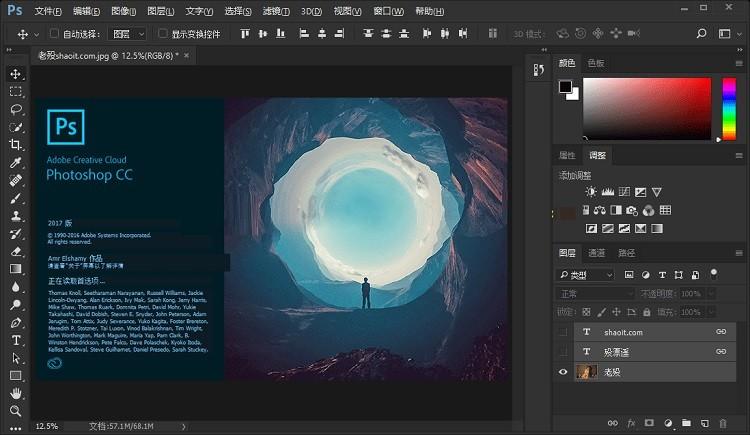Open the 滤镜(T) menu
The height and width of the screenshot is (435, 750).
[x=276, y=11]
